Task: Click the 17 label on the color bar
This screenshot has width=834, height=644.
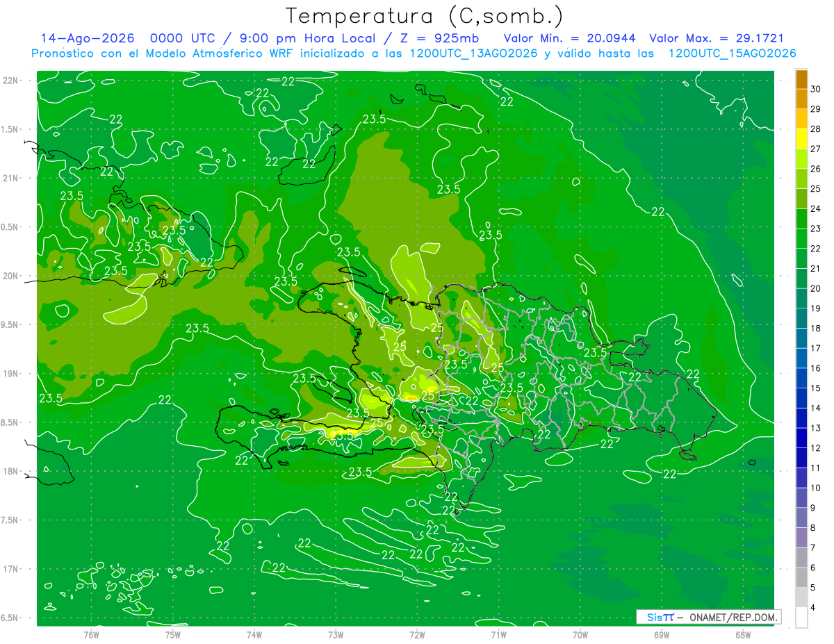Action: click(816, 349)
